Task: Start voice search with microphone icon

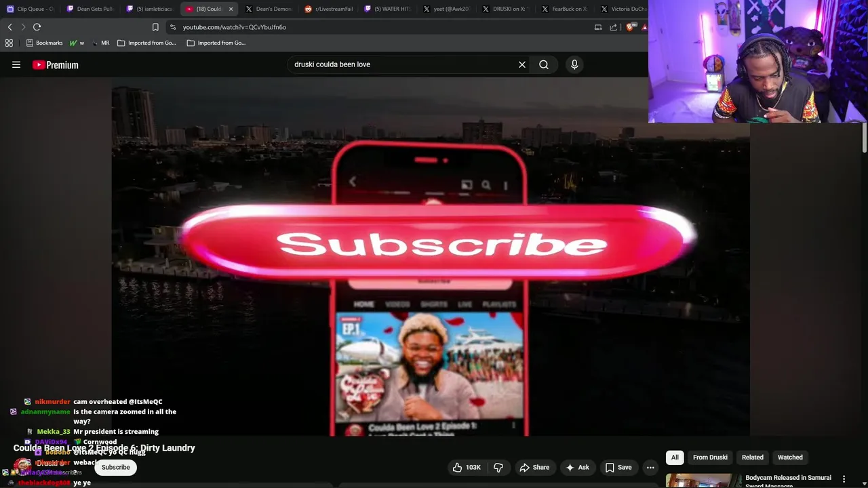Action: [x=574, y=65]
